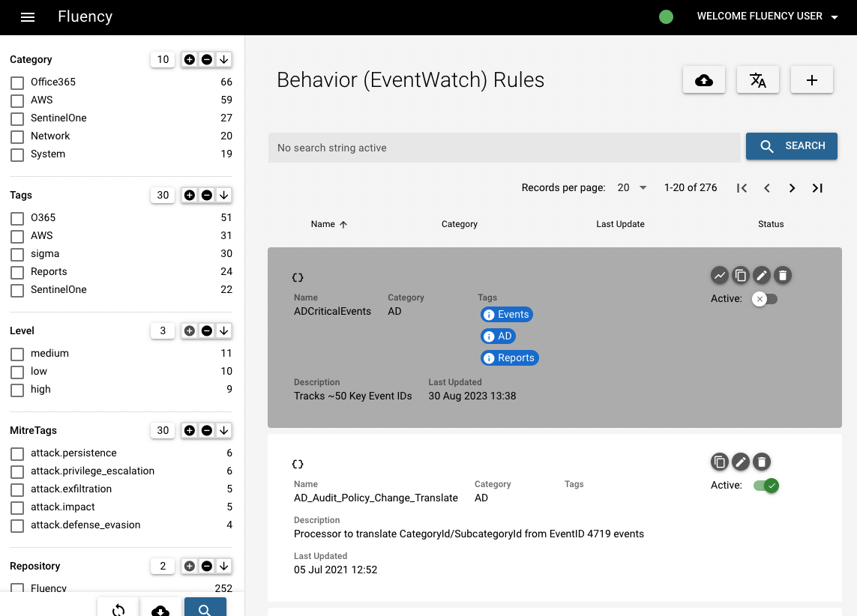The height and width of the screenshot is (616, 857).
Task: Check the Network category checkbox
Action: click(x=17, y=137)
